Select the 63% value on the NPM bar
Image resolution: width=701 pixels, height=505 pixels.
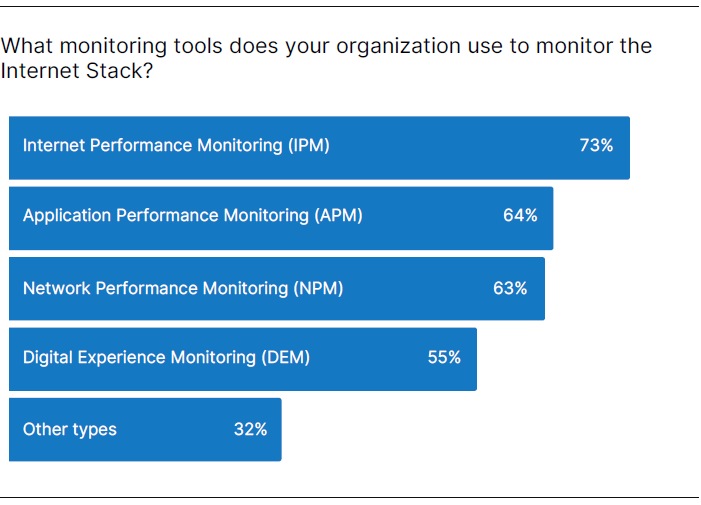tap(510, 289)
